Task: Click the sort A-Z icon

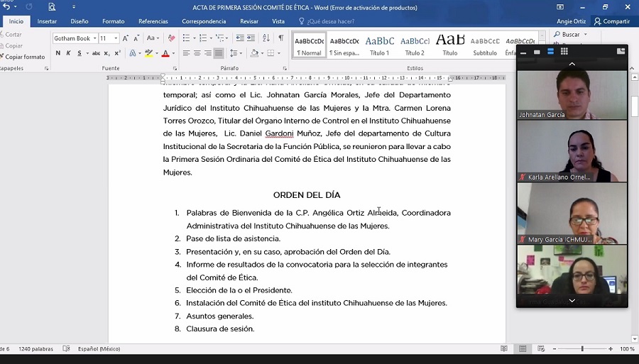Action: coord(266,38)
